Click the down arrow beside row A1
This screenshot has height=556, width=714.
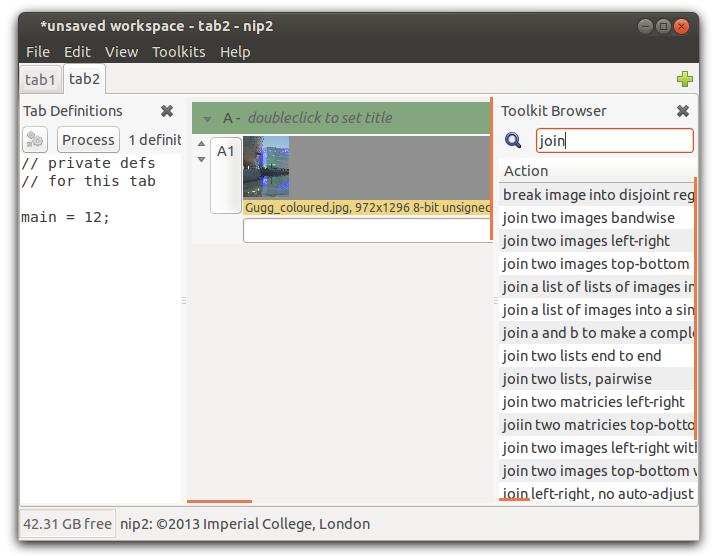coord(201,159)
